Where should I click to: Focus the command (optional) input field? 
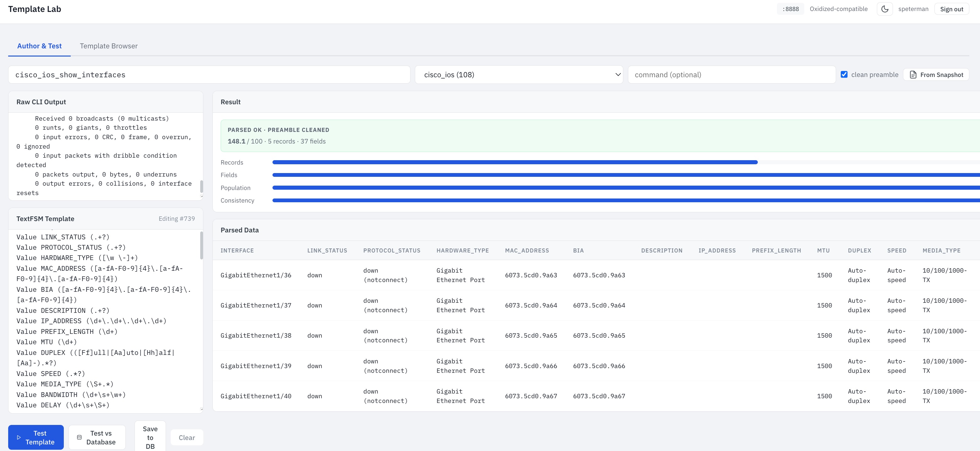tap(732, 75)
